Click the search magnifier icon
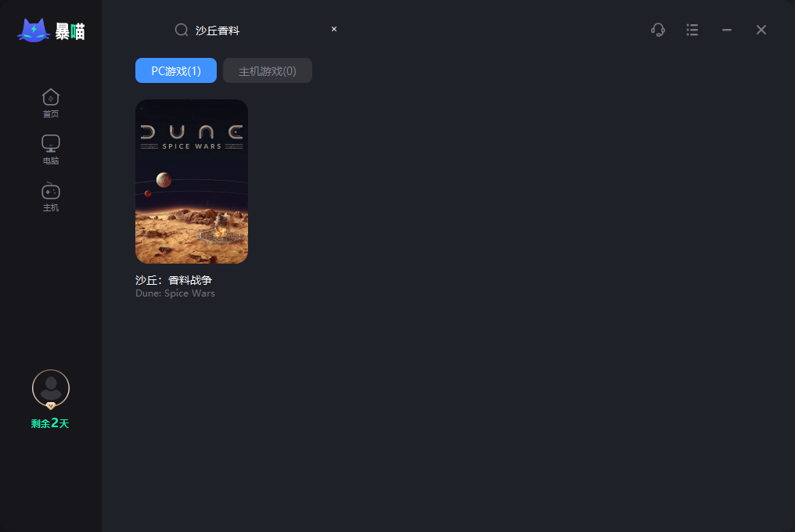This screenshot has height=532, width=795. (x=182, y=30)
